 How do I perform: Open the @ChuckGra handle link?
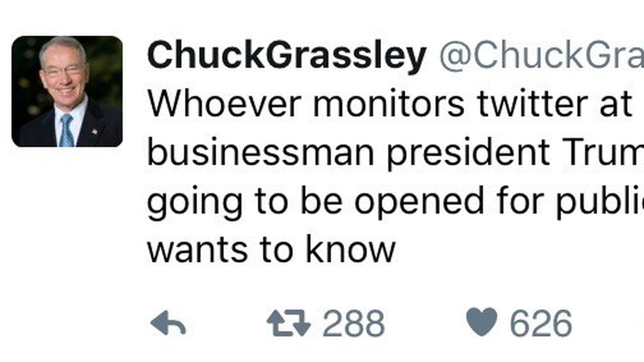[541, 56]
